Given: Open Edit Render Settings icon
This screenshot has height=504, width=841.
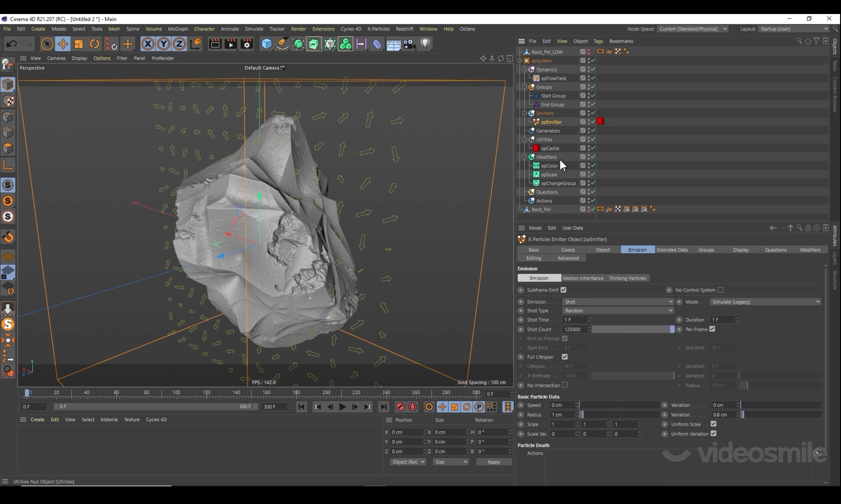Looking at the screenshot, I should tap(247, 44).
